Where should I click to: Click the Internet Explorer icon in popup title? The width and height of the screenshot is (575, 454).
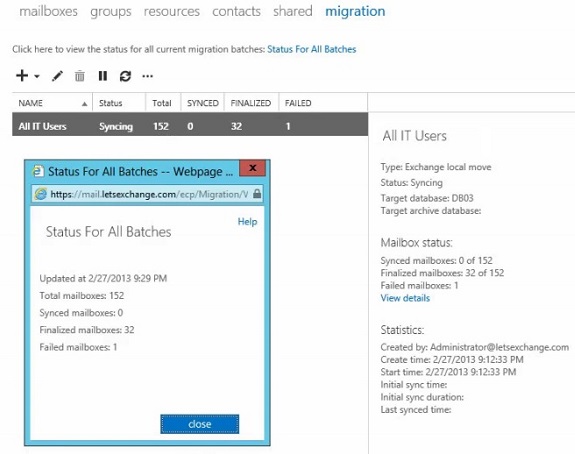37,171
